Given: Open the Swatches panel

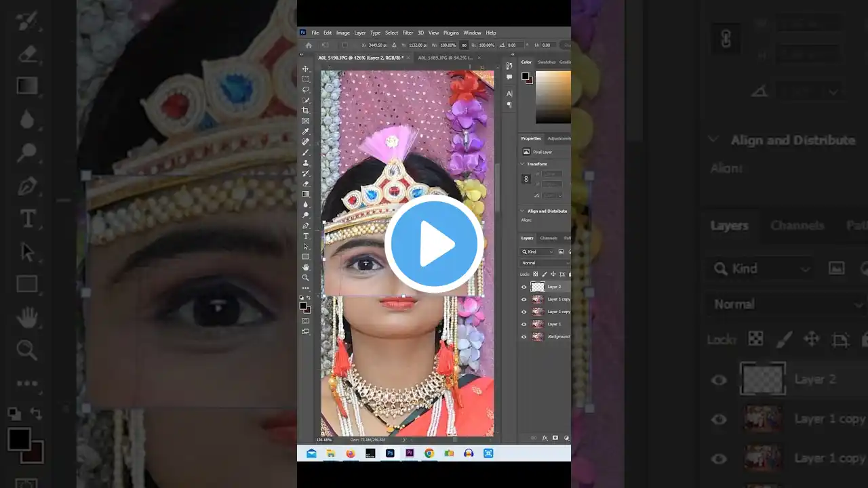Looking at the screenshot, I should click(547, 62).
